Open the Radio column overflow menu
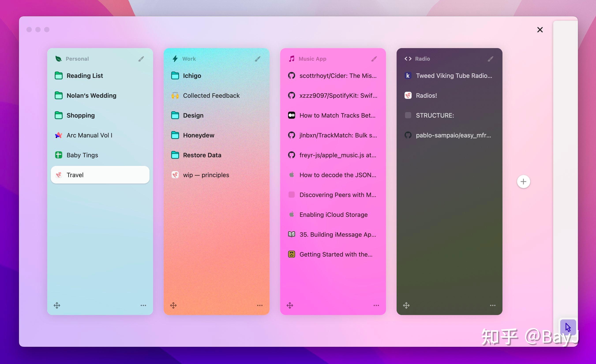This screenshot has width=596, height=364. 493,305
